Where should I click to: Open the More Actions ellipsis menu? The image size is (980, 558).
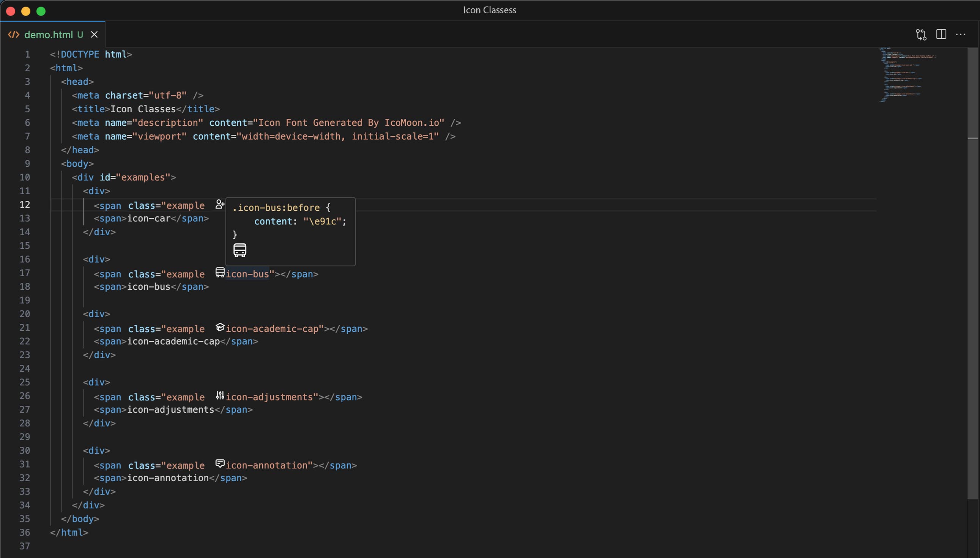[x=961, y=35]
